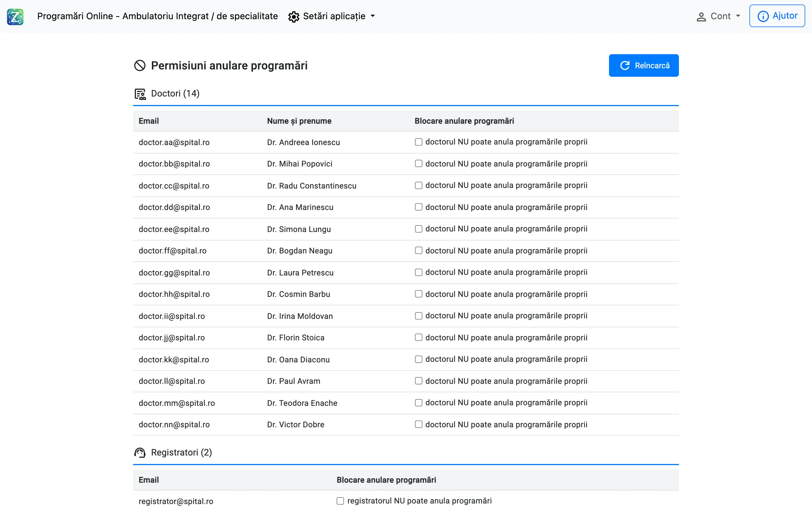Click the Doctori section icon

coord(140,94)
